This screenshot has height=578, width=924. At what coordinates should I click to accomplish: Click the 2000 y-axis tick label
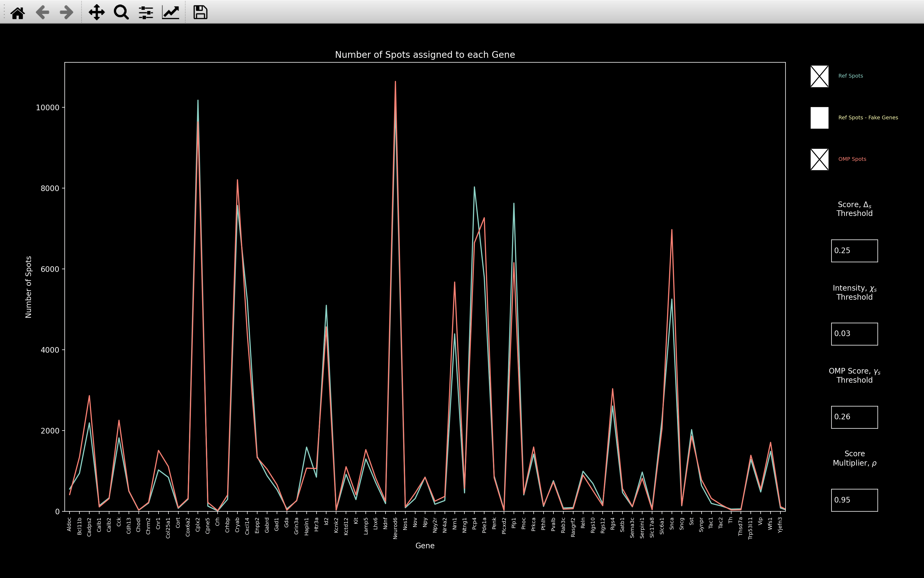(50, 431)
